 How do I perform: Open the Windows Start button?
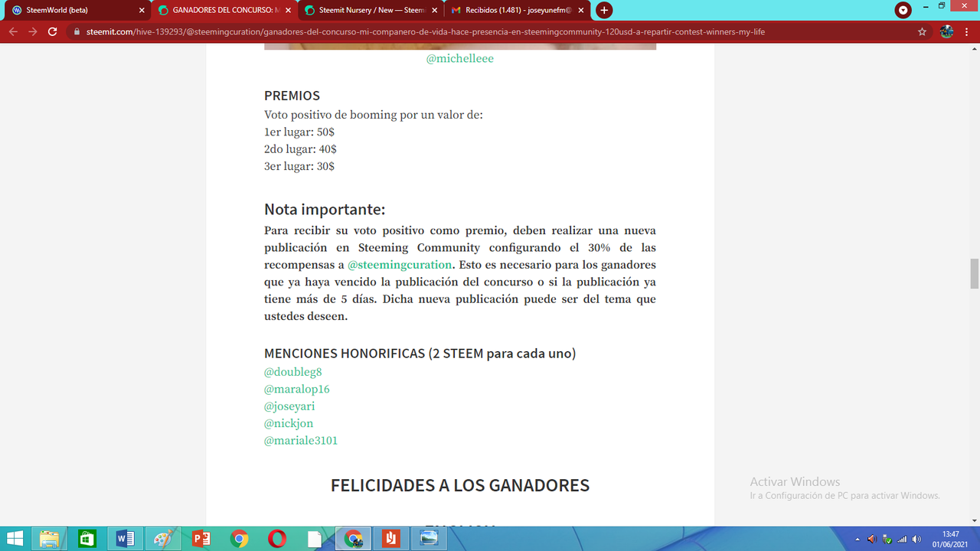(15, 539)
